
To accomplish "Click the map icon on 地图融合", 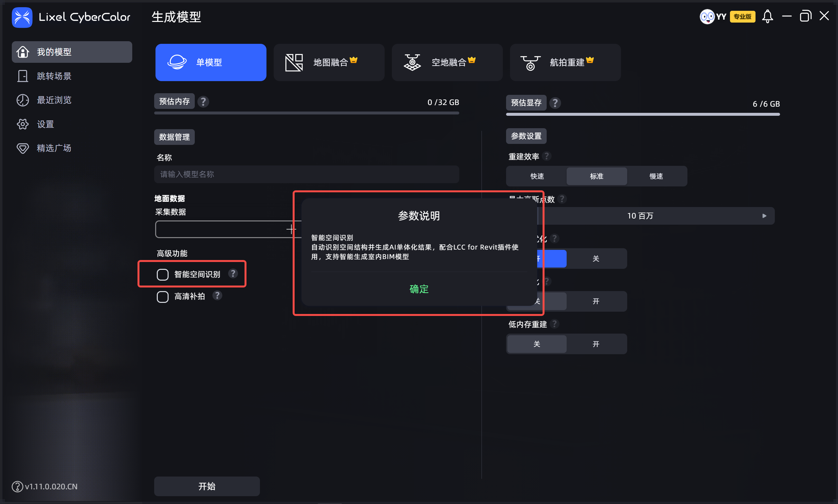I will coord(294,62).
